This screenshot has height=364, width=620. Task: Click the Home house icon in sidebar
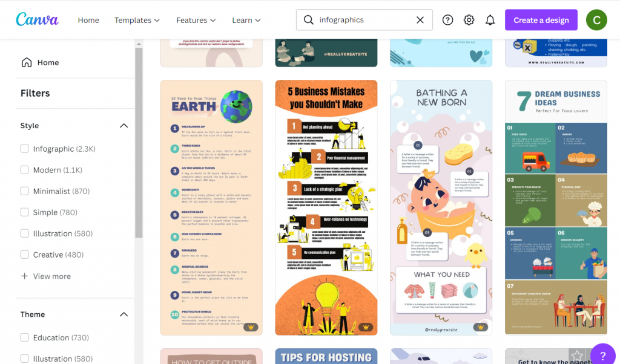(x=27, y=62)
